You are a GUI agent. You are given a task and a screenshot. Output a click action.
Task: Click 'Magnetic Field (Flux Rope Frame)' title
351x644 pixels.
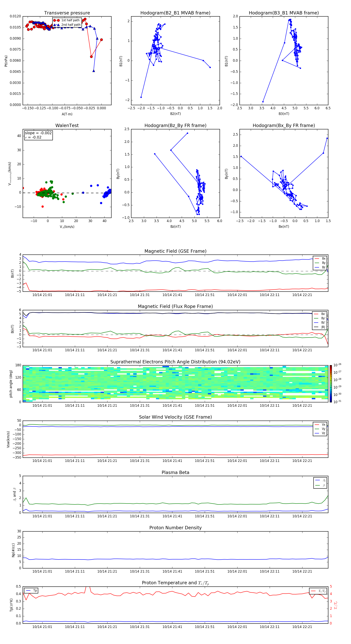point(175,307)
